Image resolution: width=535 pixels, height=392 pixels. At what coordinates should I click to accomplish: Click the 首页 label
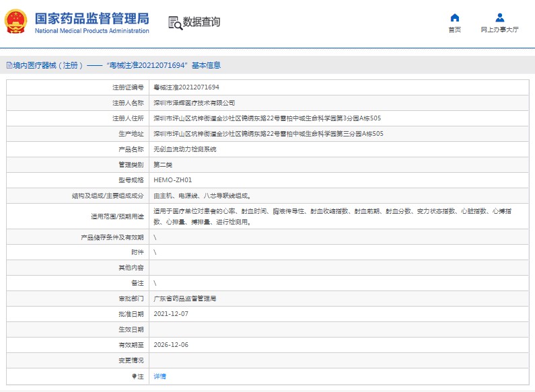(454, 30)
